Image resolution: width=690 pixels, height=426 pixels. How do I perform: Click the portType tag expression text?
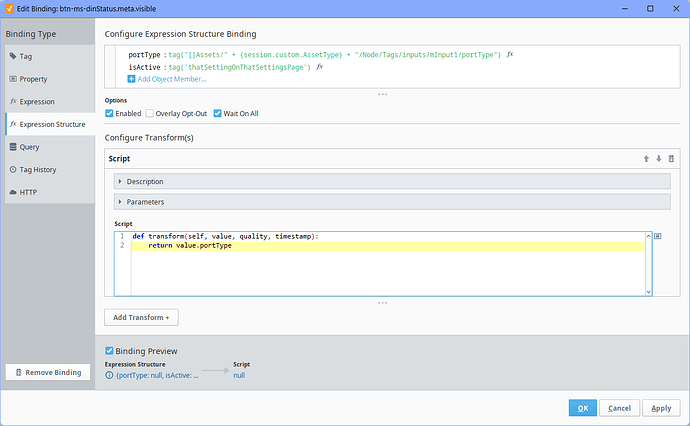pyautogui.click(x=334, y=55)
